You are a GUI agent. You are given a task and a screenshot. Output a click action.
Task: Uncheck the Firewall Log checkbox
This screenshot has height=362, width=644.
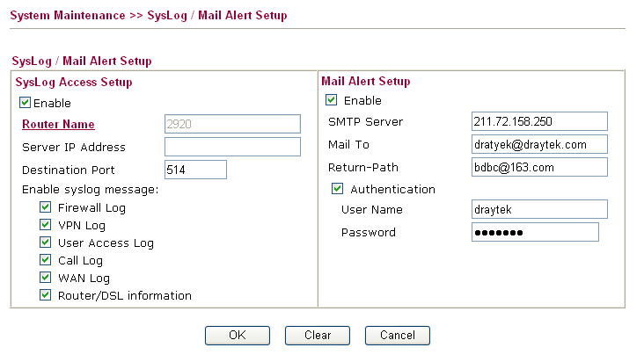tap(46, 208)
